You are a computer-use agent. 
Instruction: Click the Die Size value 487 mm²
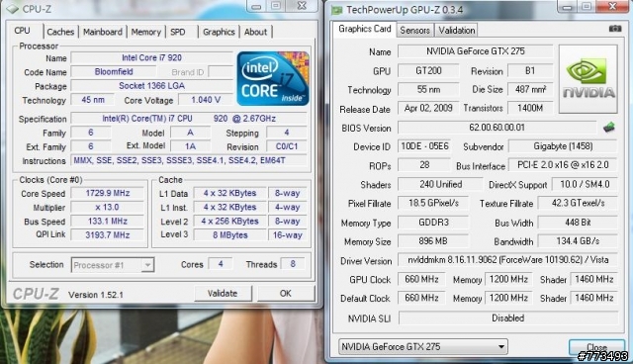530,89
